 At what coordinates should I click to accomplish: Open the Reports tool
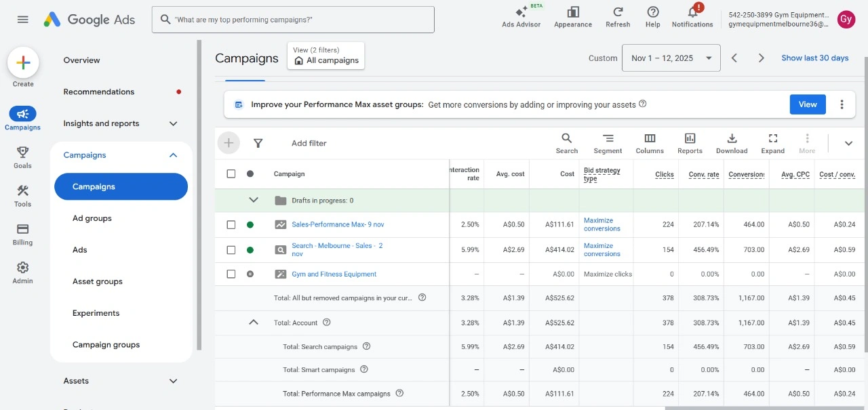coord(690,143)
